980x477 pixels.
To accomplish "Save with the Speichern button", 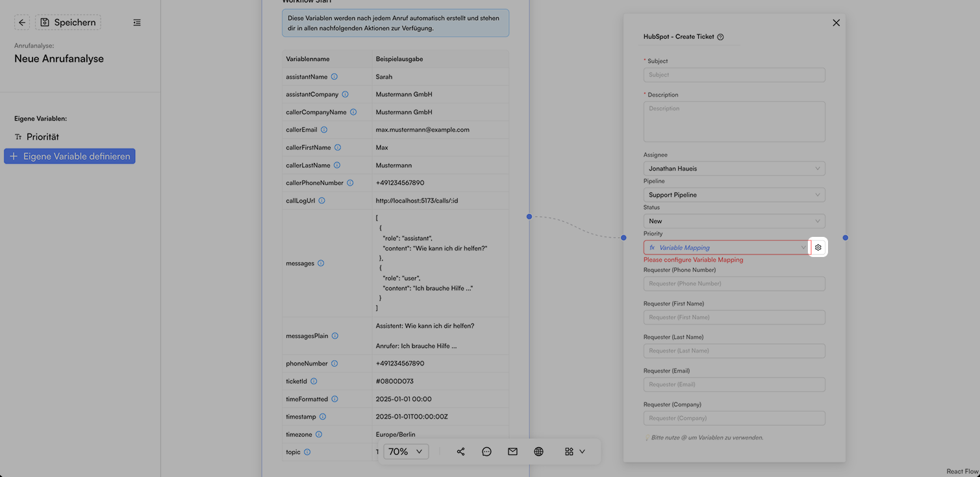I will tap(68, 23).
